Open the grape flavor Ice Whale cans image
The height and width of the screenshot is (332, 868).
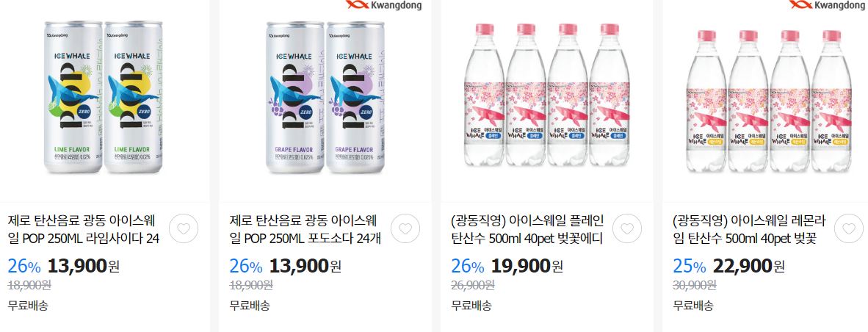coord(325,97)
